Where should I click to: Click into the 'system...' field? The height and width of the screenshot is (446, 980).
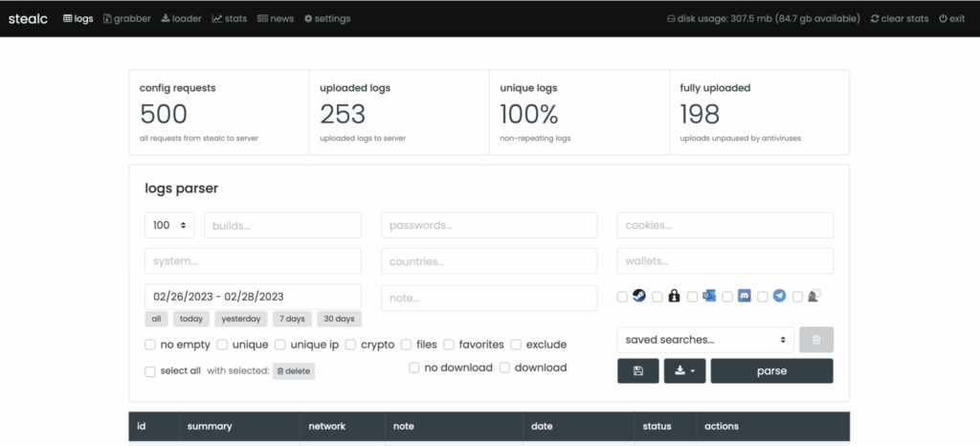point(253,261)
